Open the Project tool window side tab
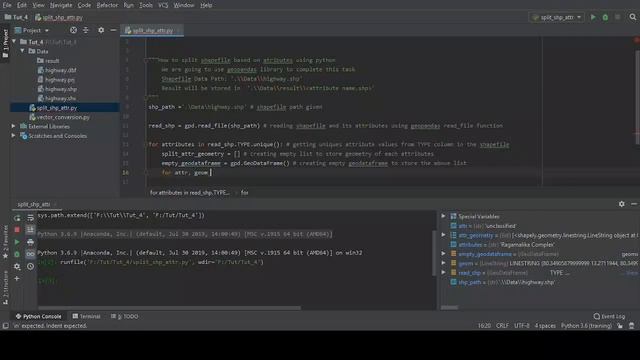The image size is (640, 360). coord(5,43)
